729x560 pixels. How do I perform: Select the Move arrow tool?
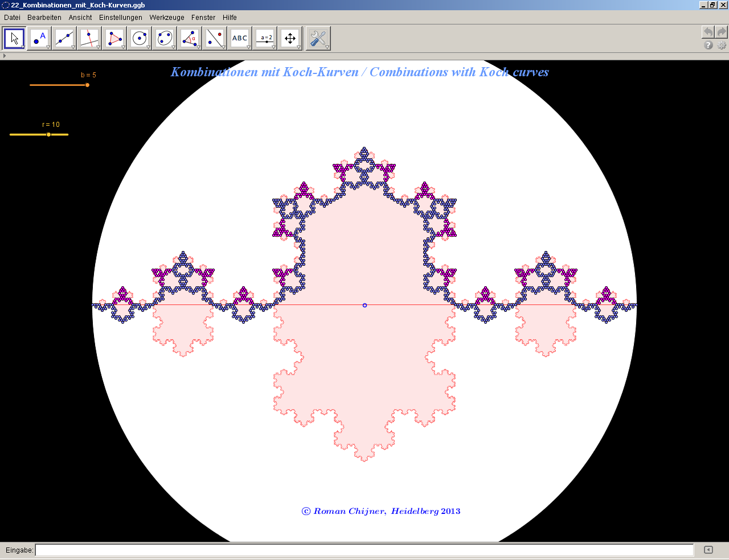click(x=14, y=39)
